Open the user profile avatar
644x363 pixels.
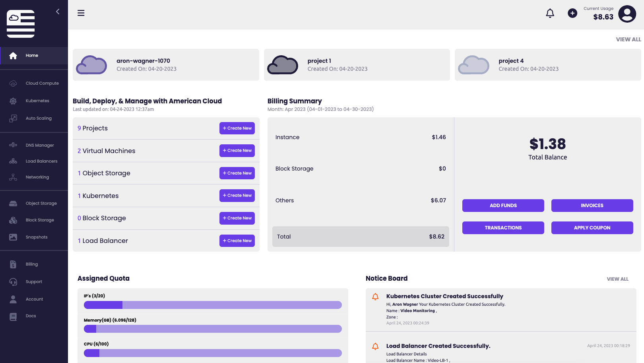pyautogui.click(x=627, y=14)
